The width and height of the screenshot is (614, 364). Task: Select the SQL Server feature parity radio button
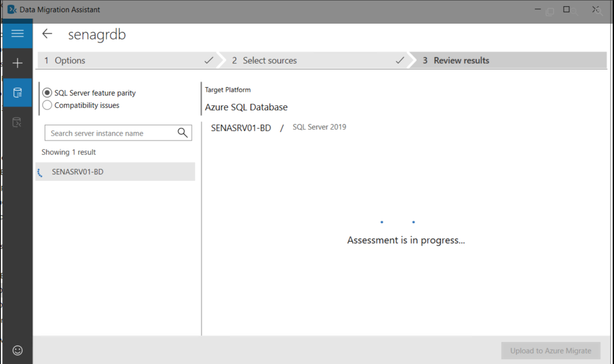tap(47, 92)
